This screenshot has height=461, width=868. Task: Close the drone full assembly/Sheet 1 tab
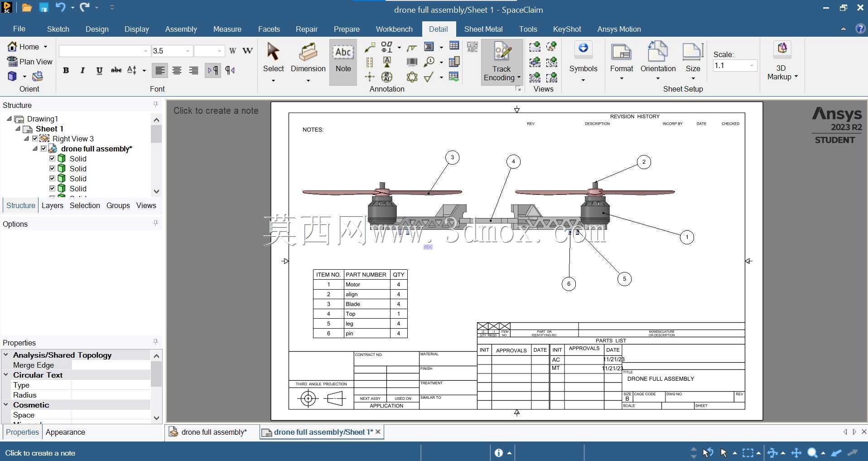click(378, 432)
